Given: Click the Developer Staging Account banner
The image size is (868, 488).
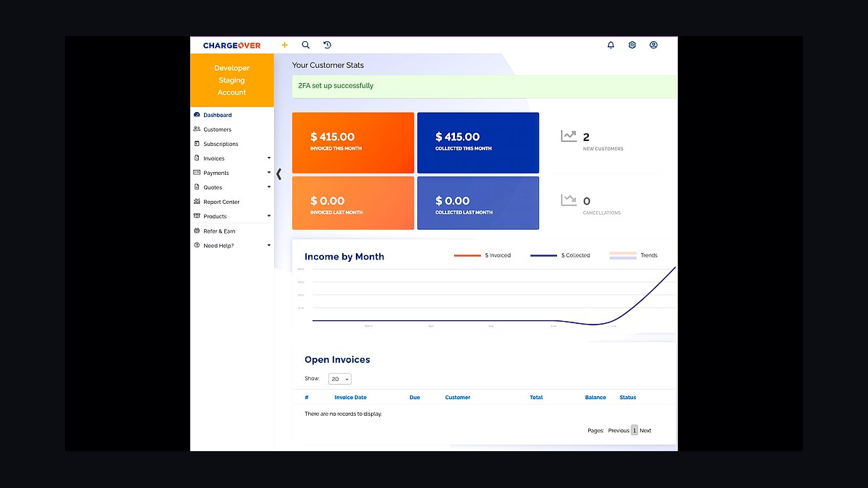Looking at the screenshot, I should [232, 80].
